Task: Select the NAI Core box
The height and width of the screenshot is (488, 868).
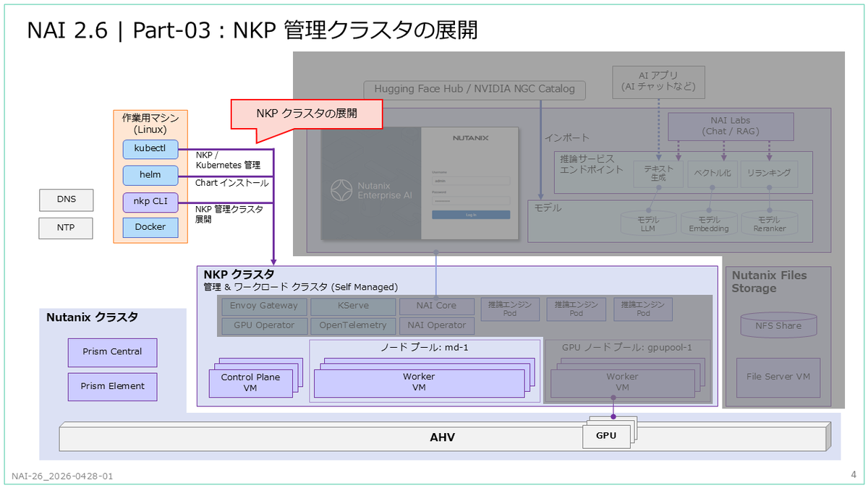Action: (436, 306)
